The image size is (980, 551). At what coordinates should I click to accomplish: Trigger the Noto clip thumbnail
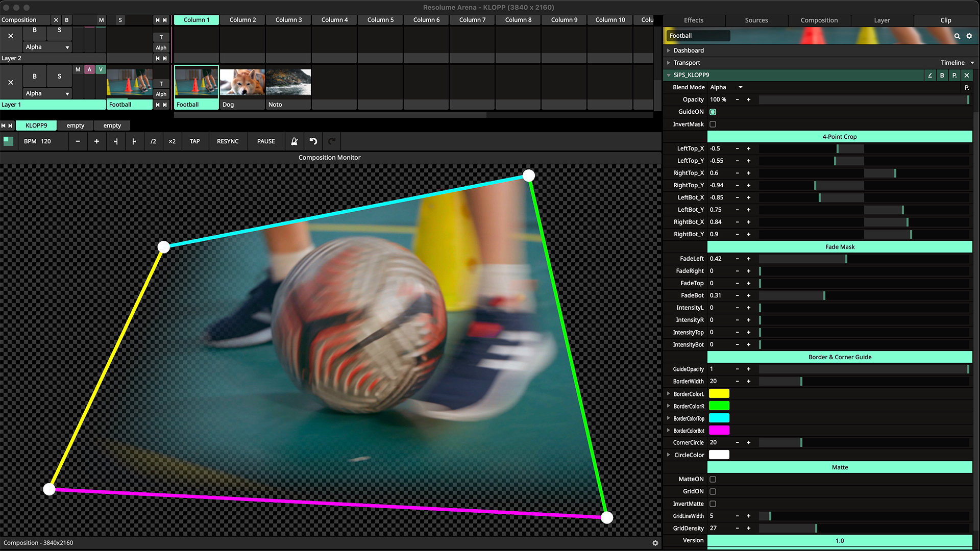288,82
